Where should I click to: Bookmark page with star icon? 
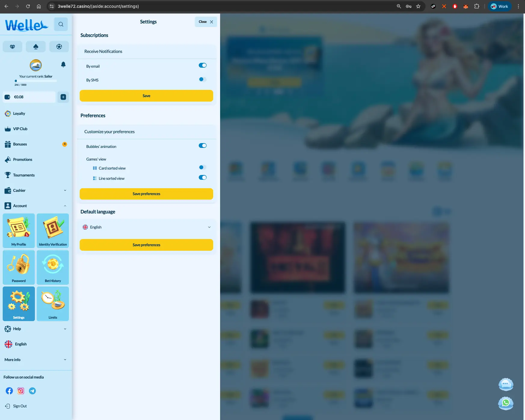click(x=418, y=6)
